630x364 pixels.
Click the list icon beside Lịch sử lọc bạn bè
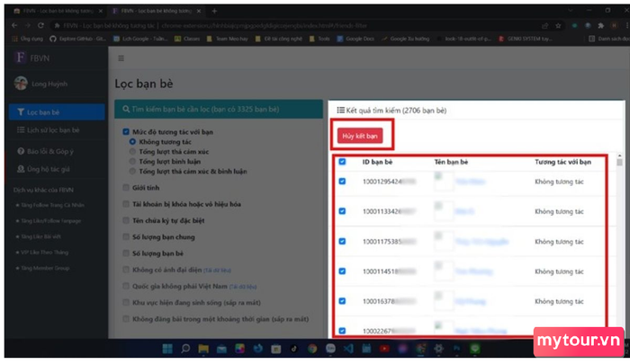click(21, 129)
